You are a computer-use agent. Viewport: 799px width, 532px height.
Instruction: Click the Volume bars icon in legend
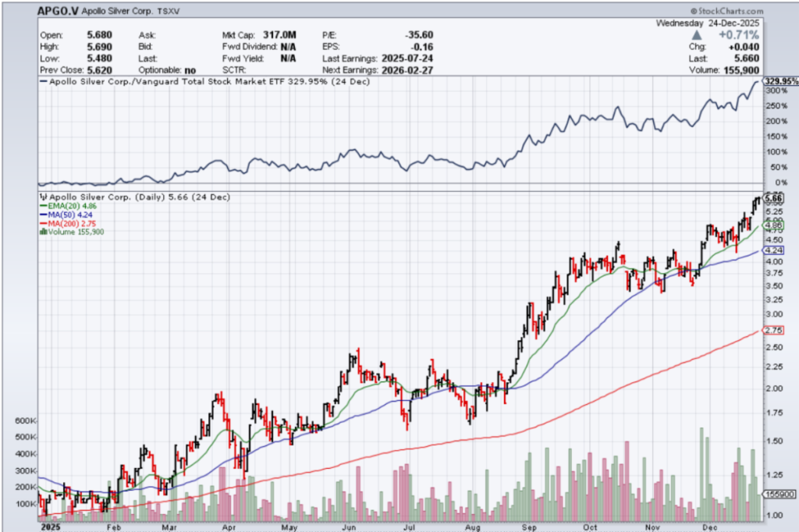pyautogui.click(x=42, y=232)
